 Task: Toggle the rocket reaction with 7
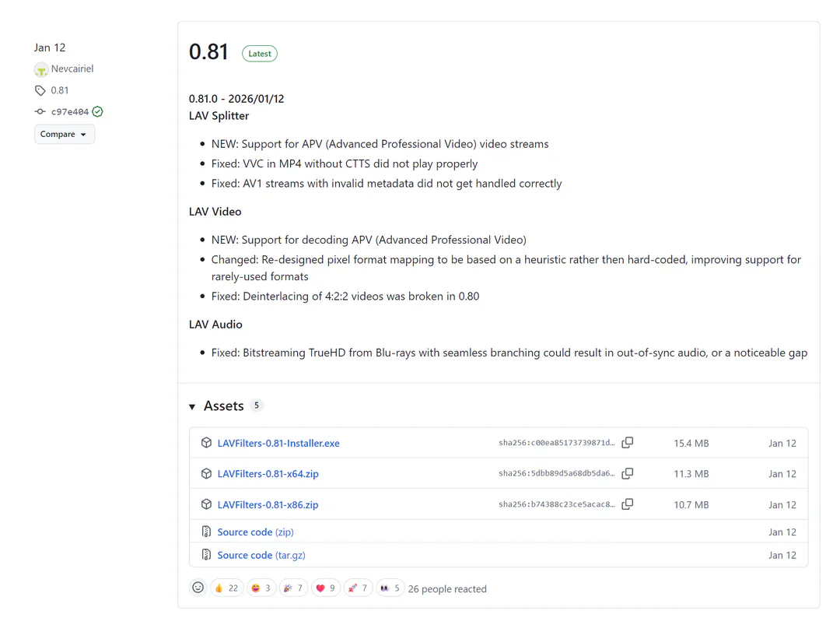tap(357, 588)
